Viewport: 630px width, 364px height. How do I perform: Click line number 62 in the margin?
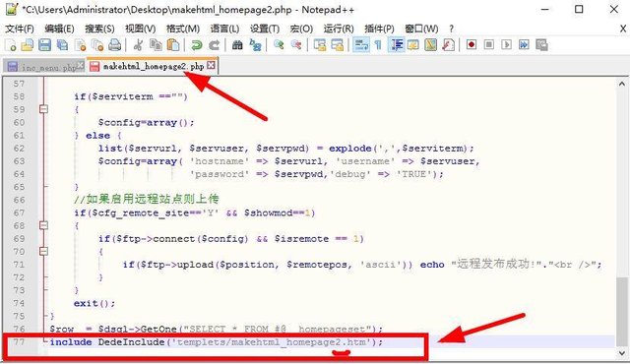click(19, 149)
